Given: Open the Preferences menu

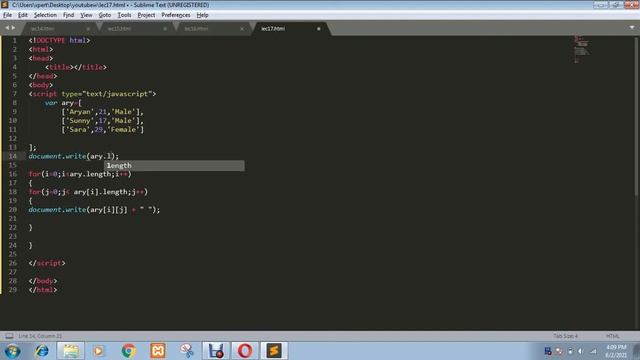Looking at the screenshot, I should (x=176, y=15).
